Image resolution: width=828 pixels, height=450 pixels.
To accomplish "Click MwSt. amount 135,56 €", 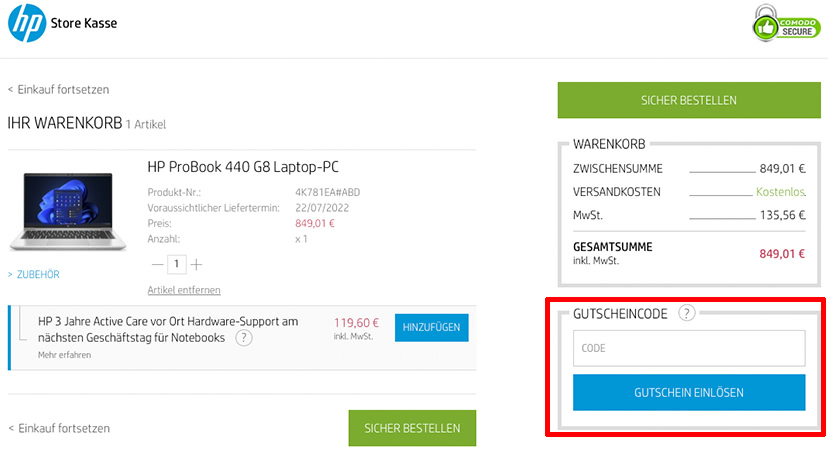I will pos(783,215).
